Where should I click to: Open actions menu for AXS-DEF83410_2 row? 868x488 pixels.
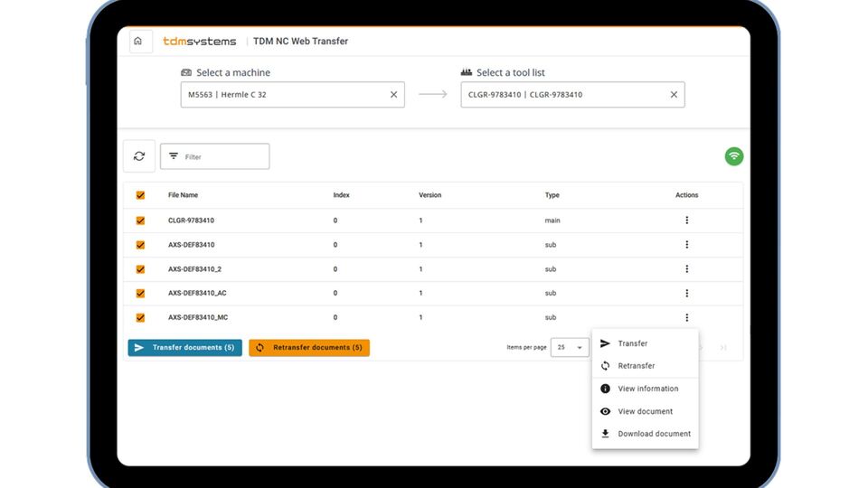(686, 269)
